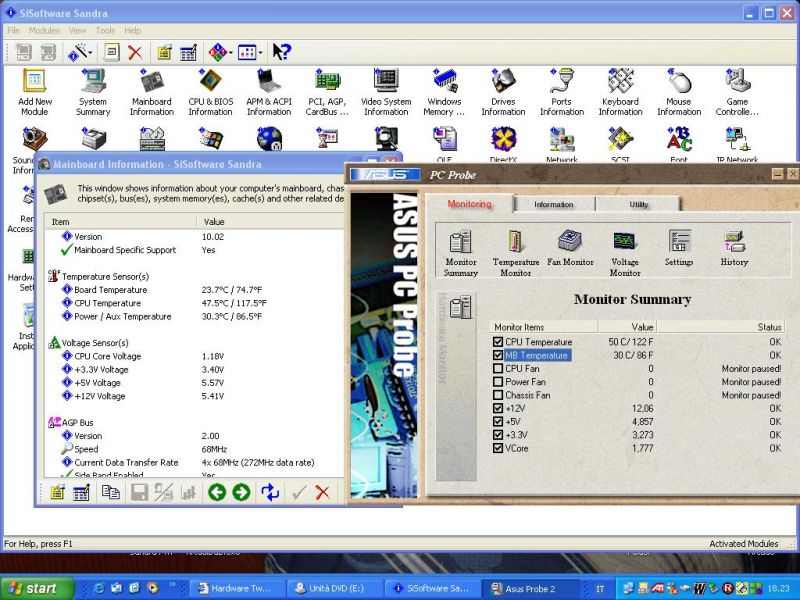Click Hardware Monitor side panel icon
Viewport: 800px width, 600px height.
click(x=461, y=307)
